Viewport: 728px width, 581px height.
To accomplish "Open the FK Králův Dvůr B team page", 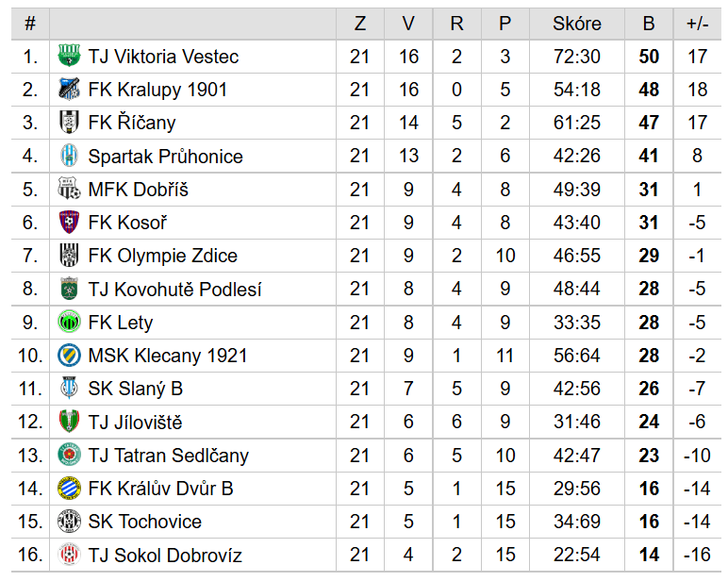I will [160, 489].
